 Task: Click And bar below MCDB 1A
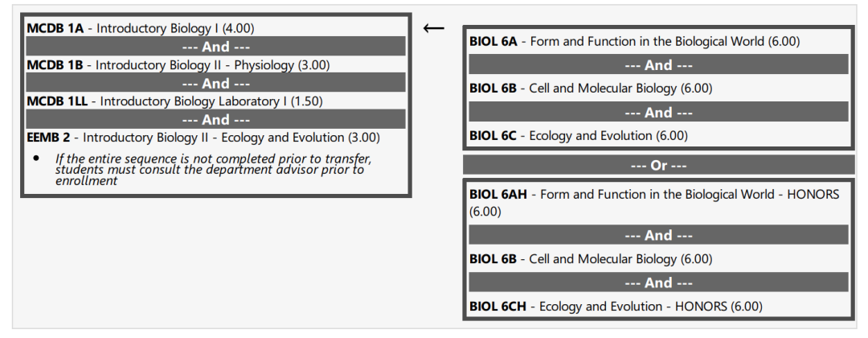point(216,47)
